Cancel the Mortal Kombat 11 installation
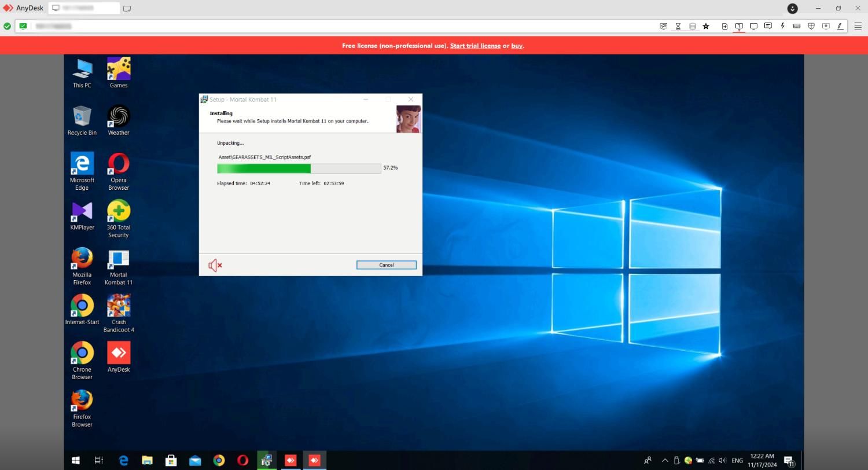This screenshot has height=470, width=868. 387,265
